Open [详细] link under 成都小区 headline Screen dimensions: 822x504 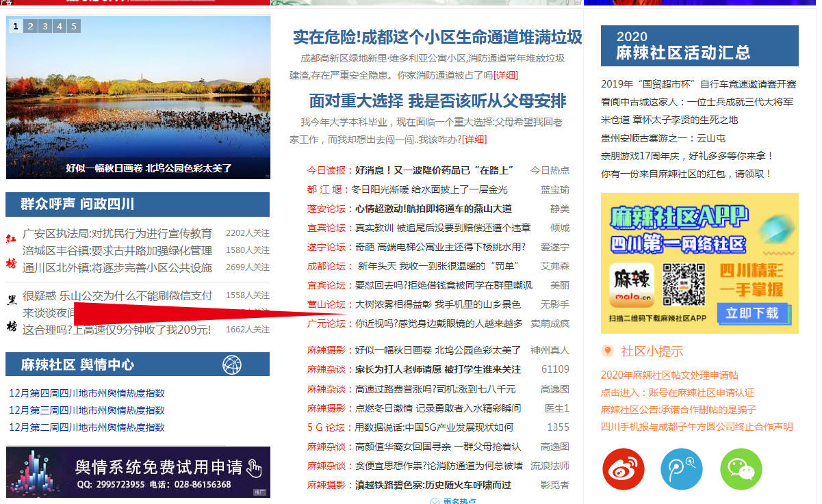pos(505,75)
